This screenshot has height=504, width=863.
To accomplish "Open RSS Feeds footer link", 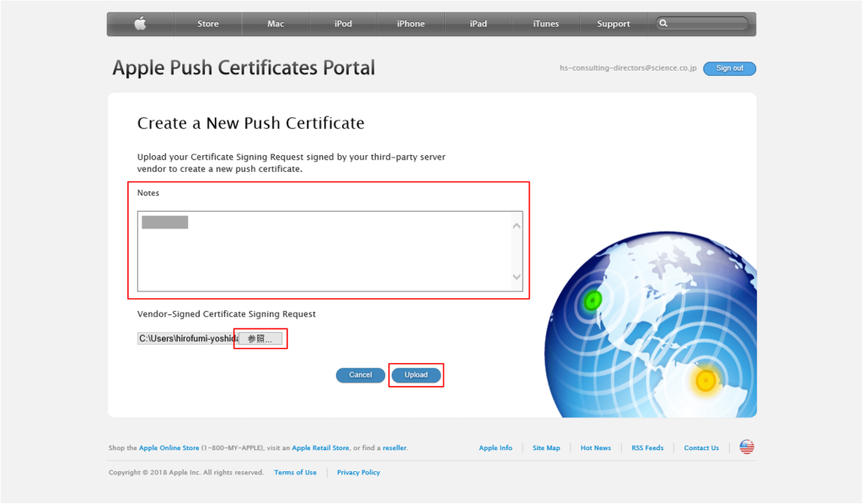I will coord(647,448).
